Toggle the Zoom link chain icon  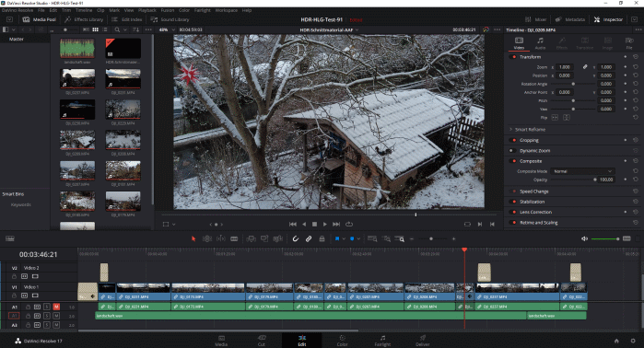click(585, 67)
